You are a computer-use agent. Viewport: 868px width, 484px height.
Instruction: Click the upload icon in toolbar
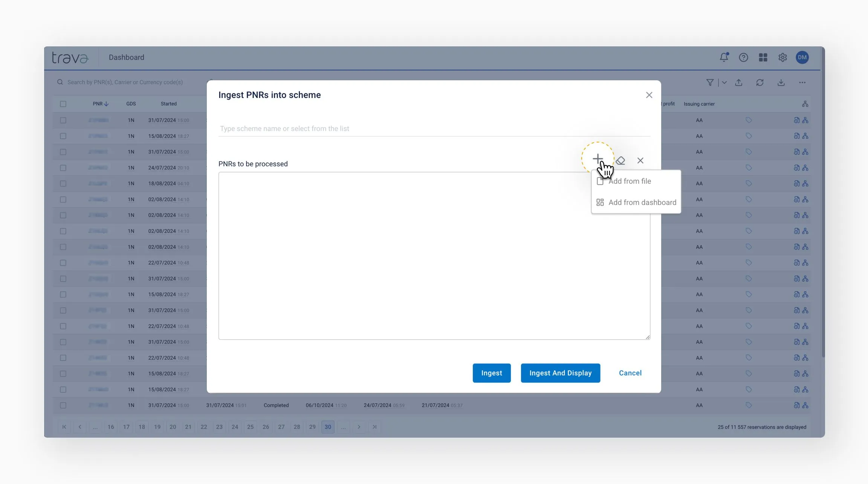point(738,83)
